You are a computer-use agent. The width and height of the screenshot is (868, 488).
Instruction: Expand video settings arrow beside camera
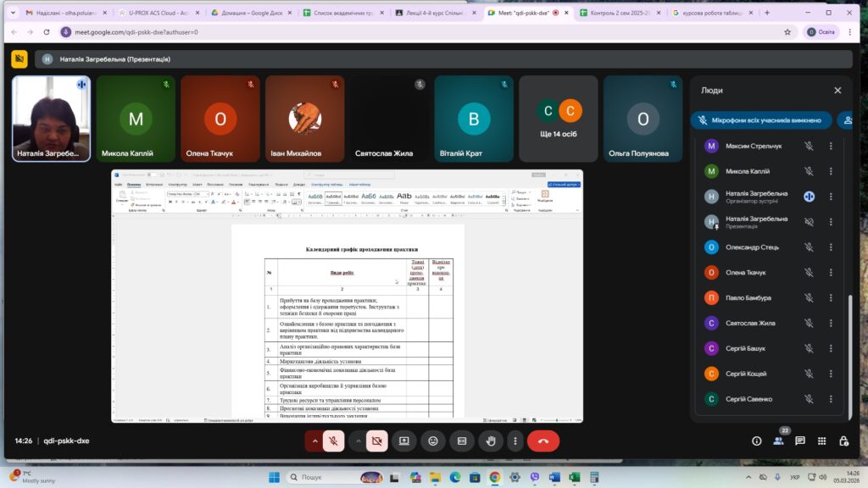click(x=358, y=441)
